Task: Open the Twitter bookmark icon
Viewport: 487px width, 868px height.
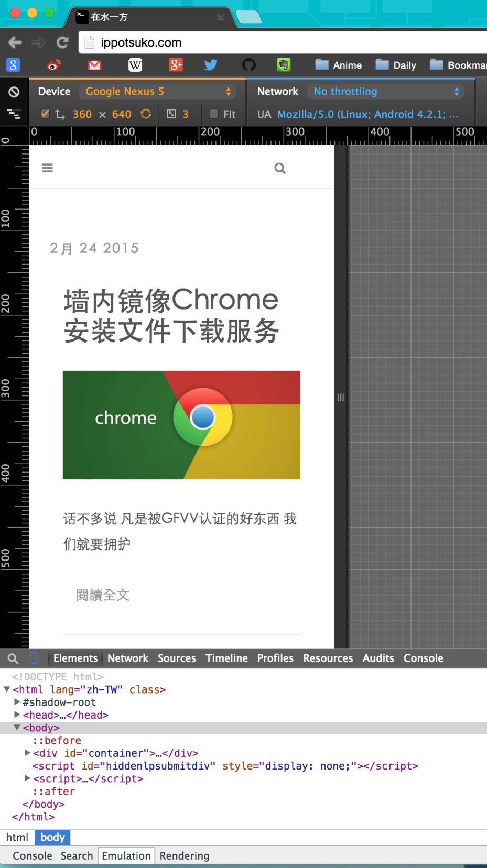Action: click(211, 65)
